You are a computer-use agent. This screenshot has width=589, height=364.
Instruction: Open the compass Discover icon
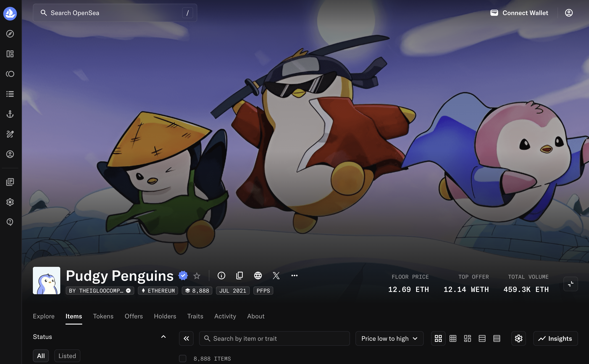(10, 34)
